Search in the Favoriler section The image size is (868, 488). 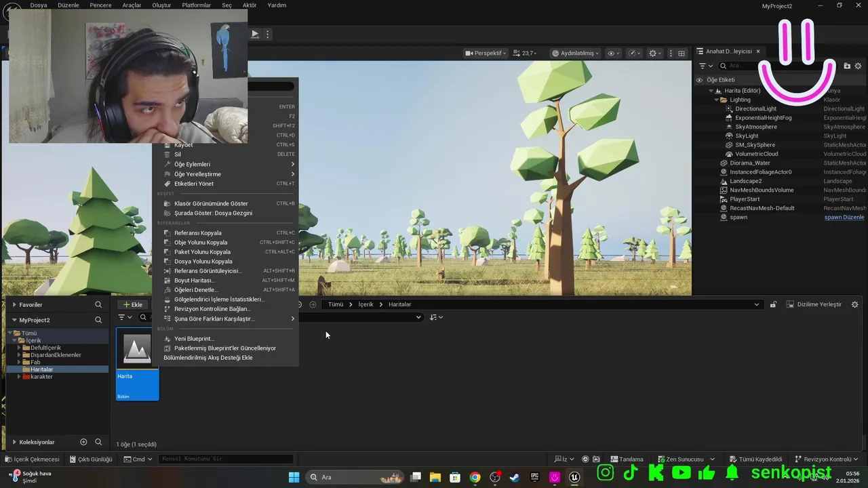[x=98, y=305]
